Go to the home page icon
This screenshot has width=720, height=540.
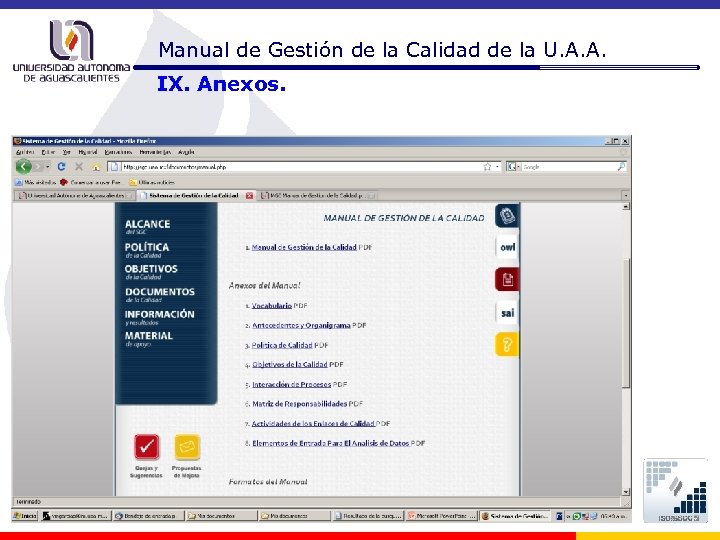coord(96,167)
